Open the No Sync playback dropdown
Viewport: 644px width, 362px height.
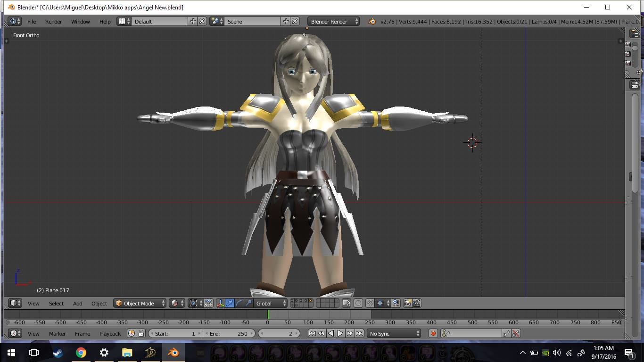[394, 334]
